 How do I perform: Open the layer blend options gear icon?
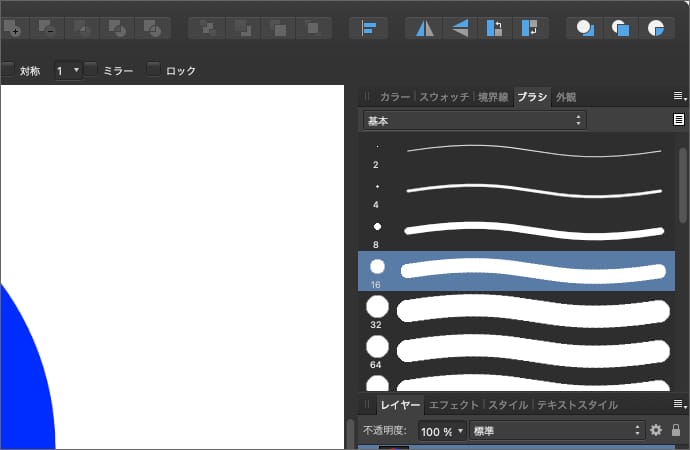[656, 430]
